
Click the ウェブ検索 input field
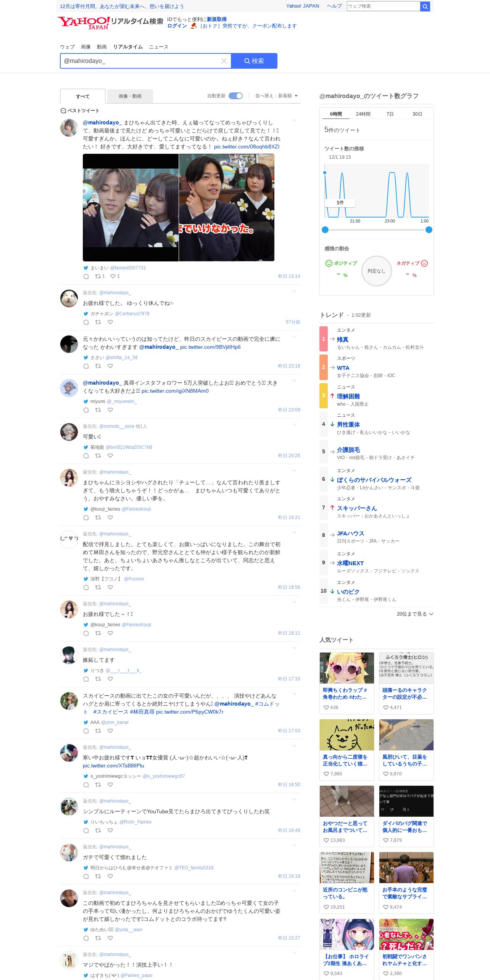[383, 6]
